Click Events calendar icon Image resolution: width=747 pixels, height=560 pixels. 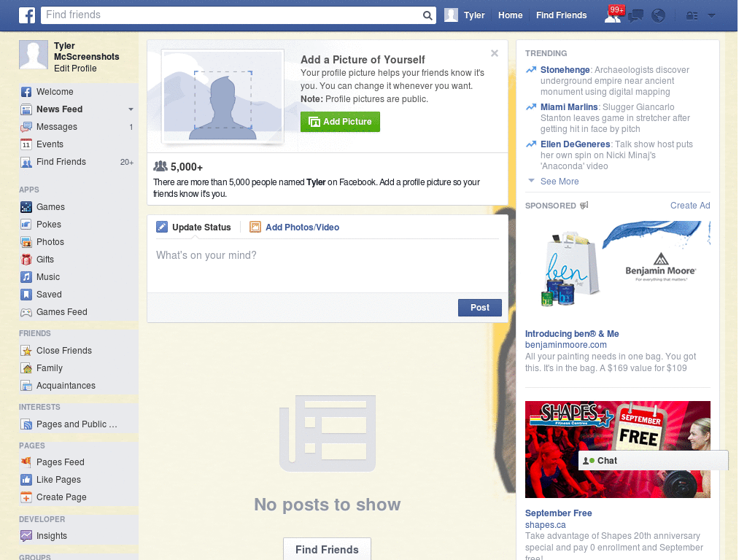[x=26, y=144]
